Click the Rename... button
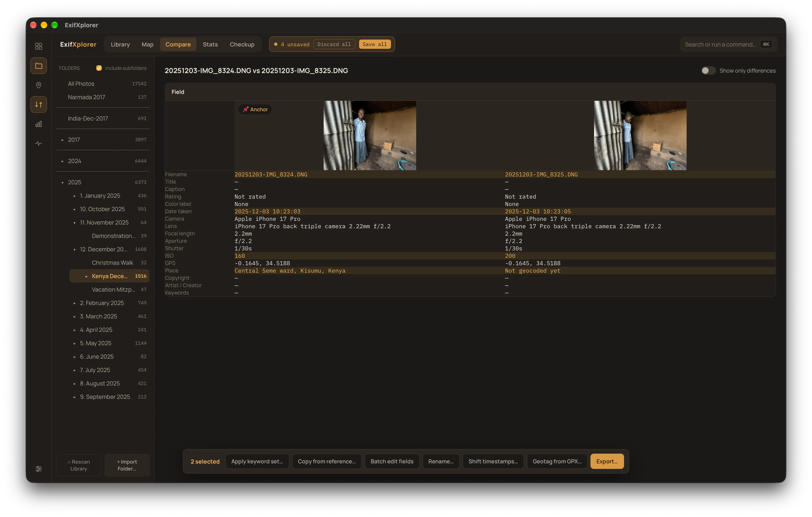Viewport: 812px width, 517px height. [x=441, y=461]
